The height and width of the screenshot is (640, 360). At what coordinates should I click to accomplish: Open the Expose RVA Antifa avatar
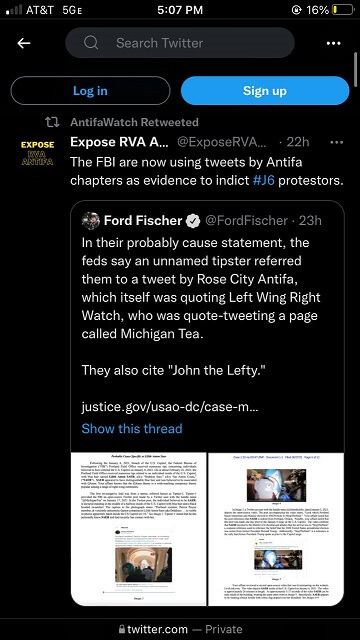pos(37,153)
